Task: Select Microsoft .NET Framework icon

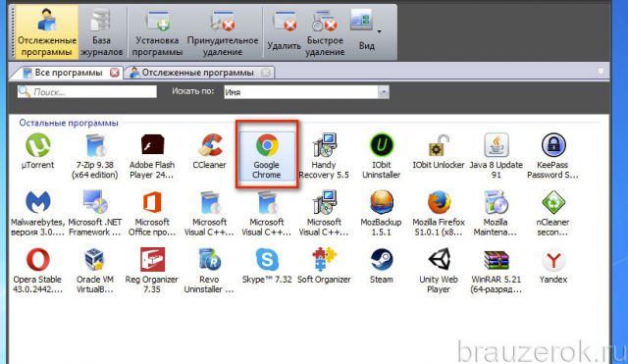Action: (x=95, y=202)
